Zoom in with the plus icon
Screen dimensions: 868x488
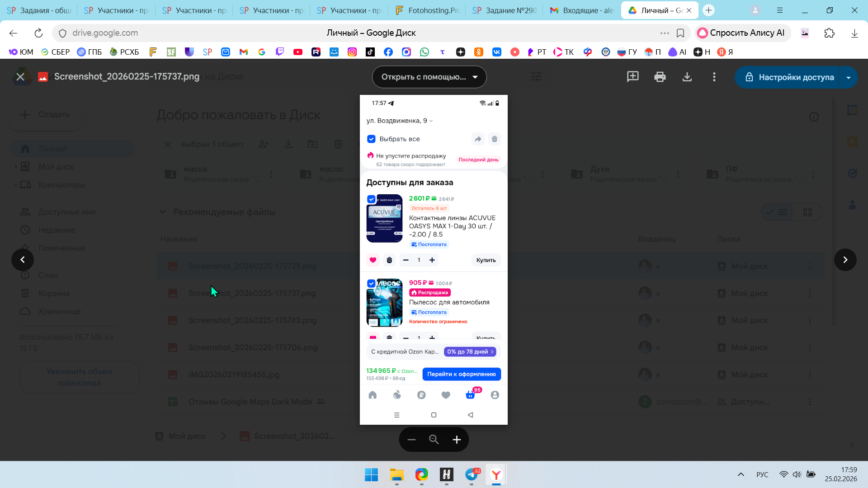point(457,440)
